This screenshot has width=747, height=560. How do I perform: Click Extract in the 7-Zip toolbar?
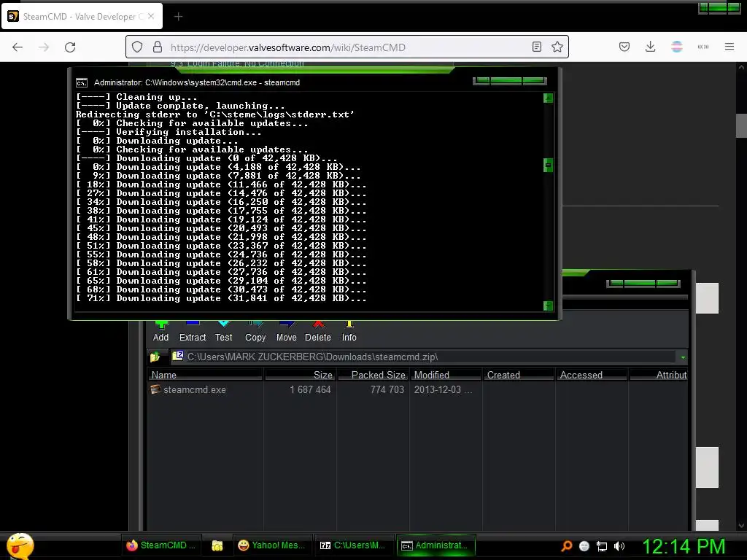coord(193,332)
